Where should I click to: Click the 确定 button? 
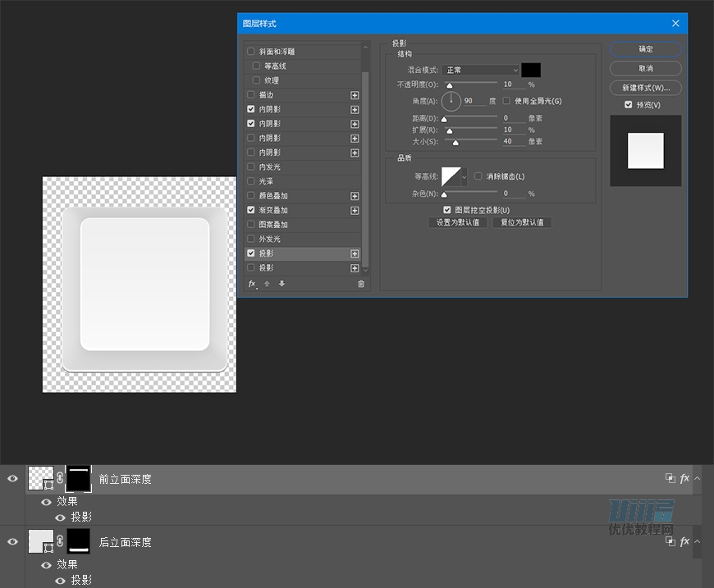pyautogui.click(x=646, y=49)
